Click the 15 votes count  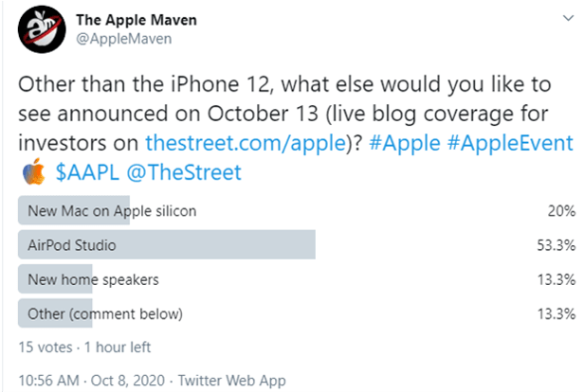pos(46,347)
